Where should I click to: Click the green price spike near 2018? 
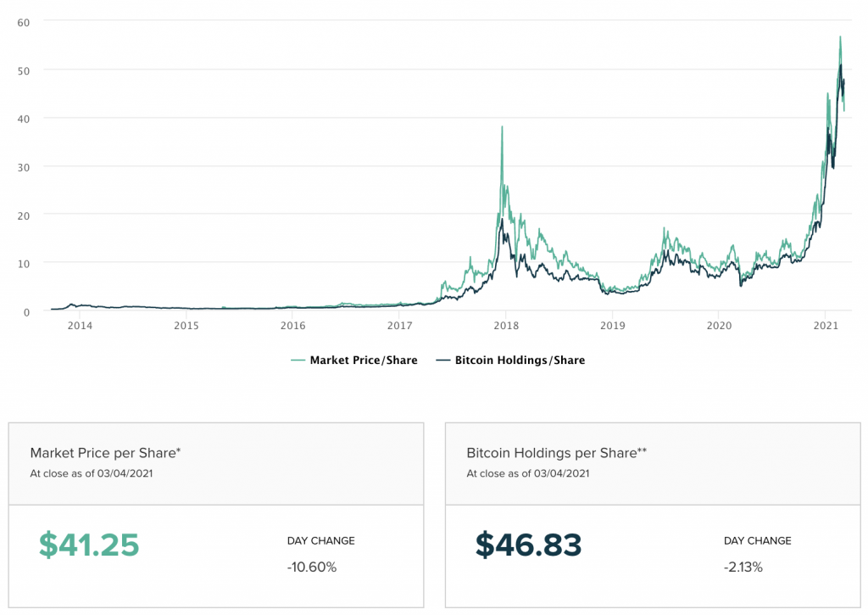[502, 127]
